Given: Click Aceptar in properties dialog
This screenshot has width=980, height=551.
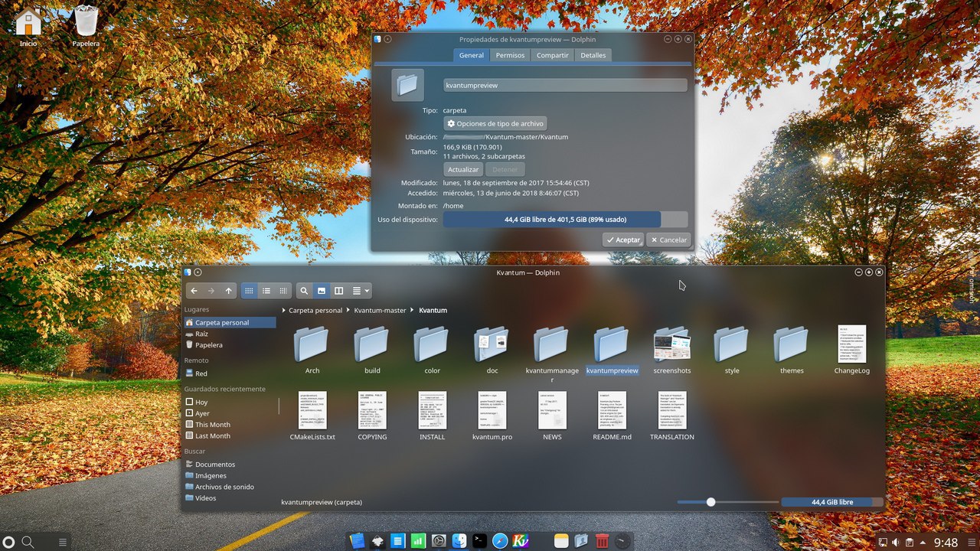Looking at the screenshot, I should (622, 240).
